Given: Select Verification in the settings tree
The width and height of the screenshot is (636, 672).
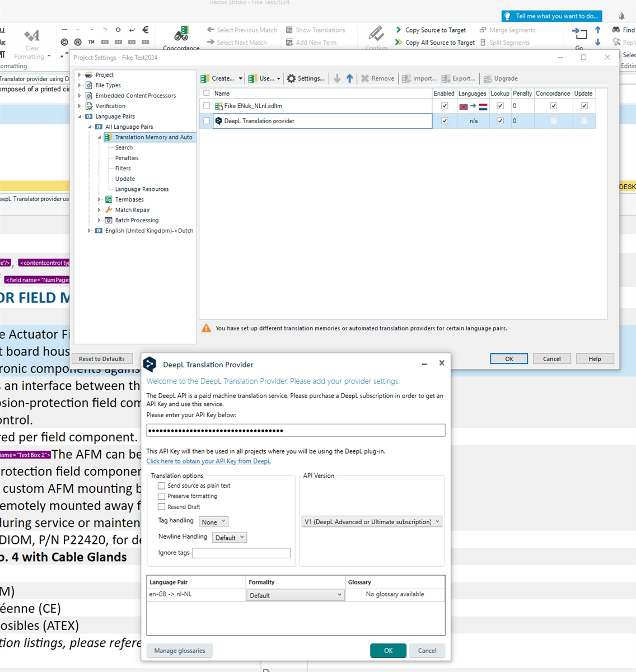Looking at the screenshot, I should click(x=110, y=106).
